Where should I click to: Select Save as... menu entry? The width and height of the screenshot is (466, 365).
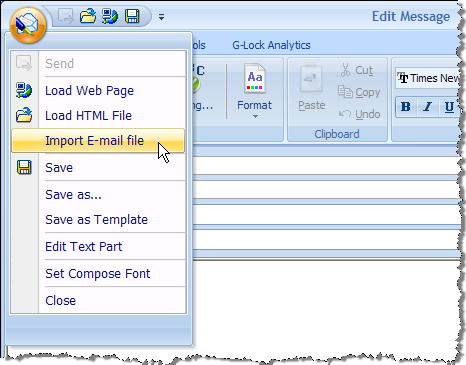point(98,194)
